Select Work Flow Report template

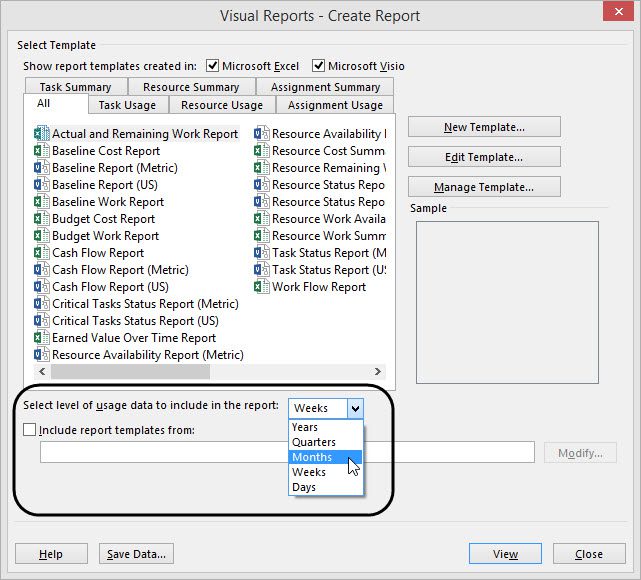pyautogui.click(x=319, y=287)
